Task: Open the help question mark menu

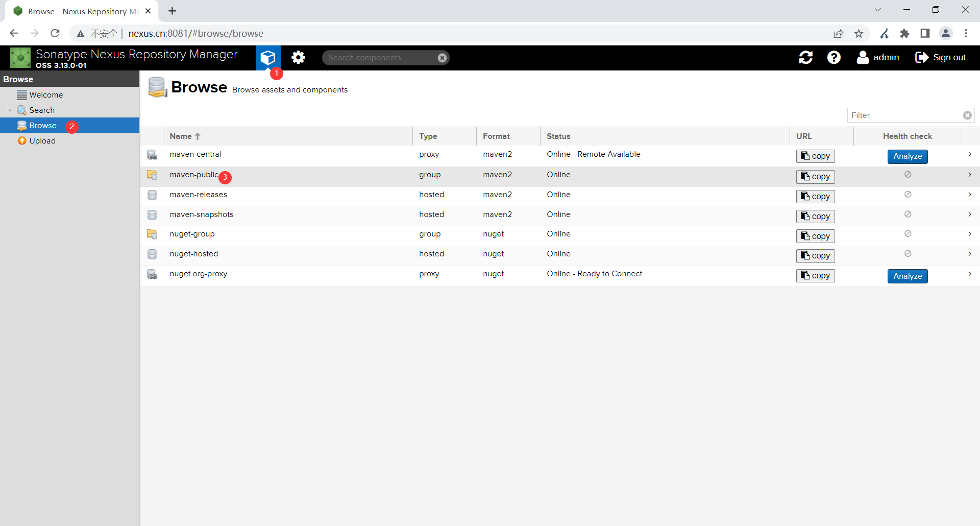Action: 834,58
